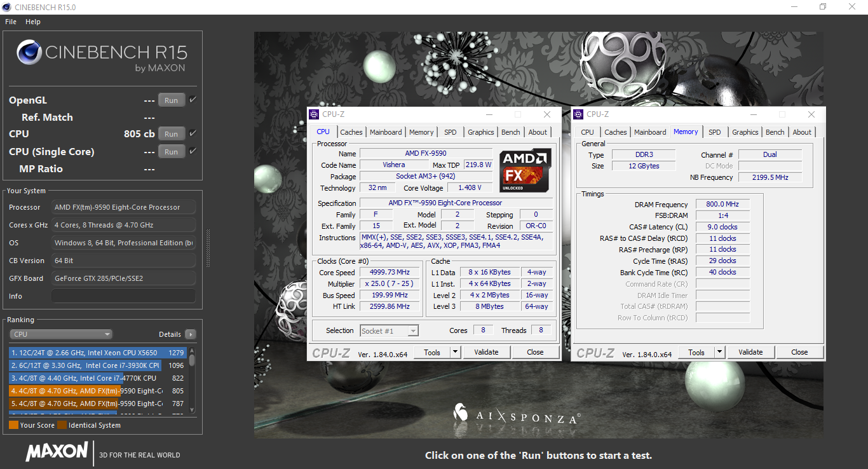Switch to Mainboard tab in left CPU-Z window

coord(386,132)
